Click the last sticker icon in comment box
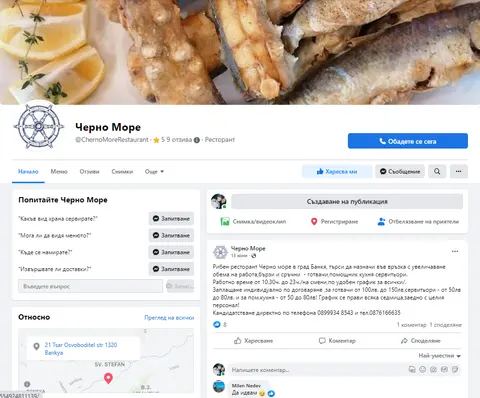Screen dimensions: 480x398 pos(455,369)
